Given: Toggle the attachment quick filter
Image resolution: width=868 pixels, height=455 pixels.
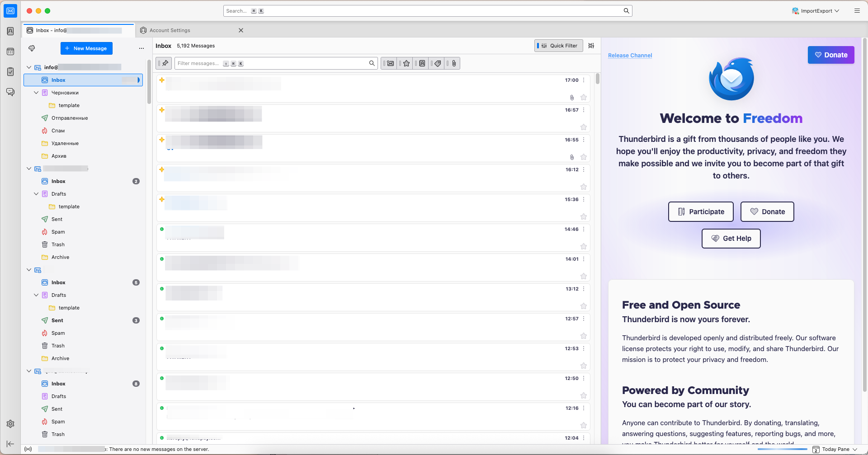Looking at the screenshot, I should 454,63.
